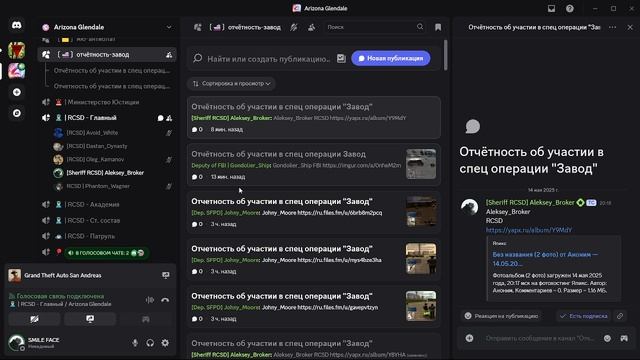The height and width of the screenshot is (360, 640).
Task: Click thumbnail on Gondolier_Ship post
Action: pos(421,164)
